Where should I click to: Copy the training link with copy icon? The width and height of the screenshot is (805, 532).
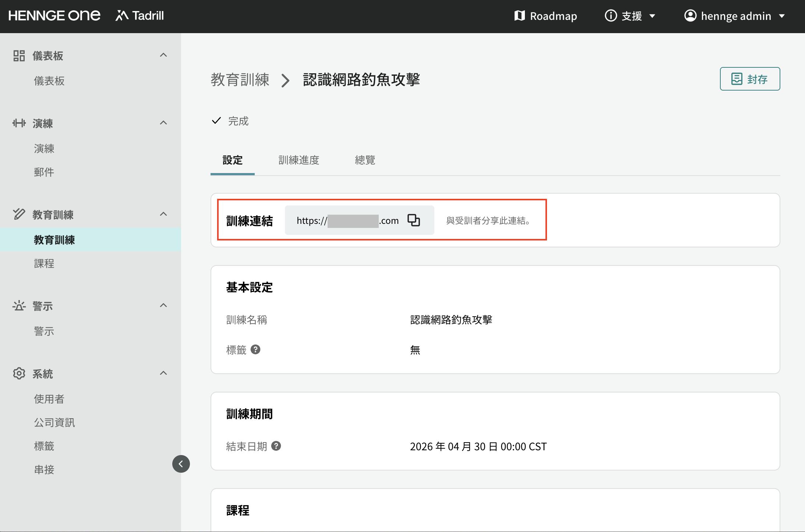point(414,220)
